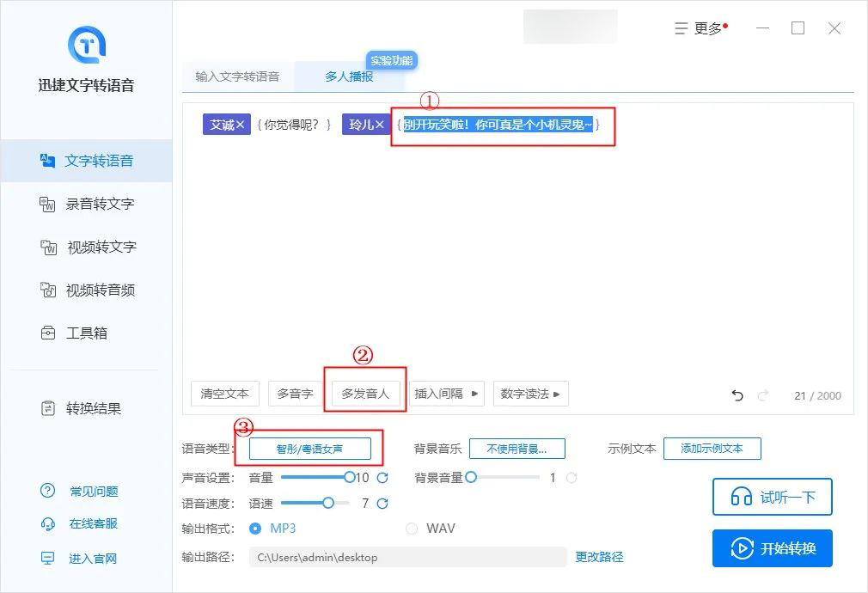Open the 视频转文字 sidebar item
The height and width of the screenshot is (593, 868).
pyautogui.click(x=86, y=247)
